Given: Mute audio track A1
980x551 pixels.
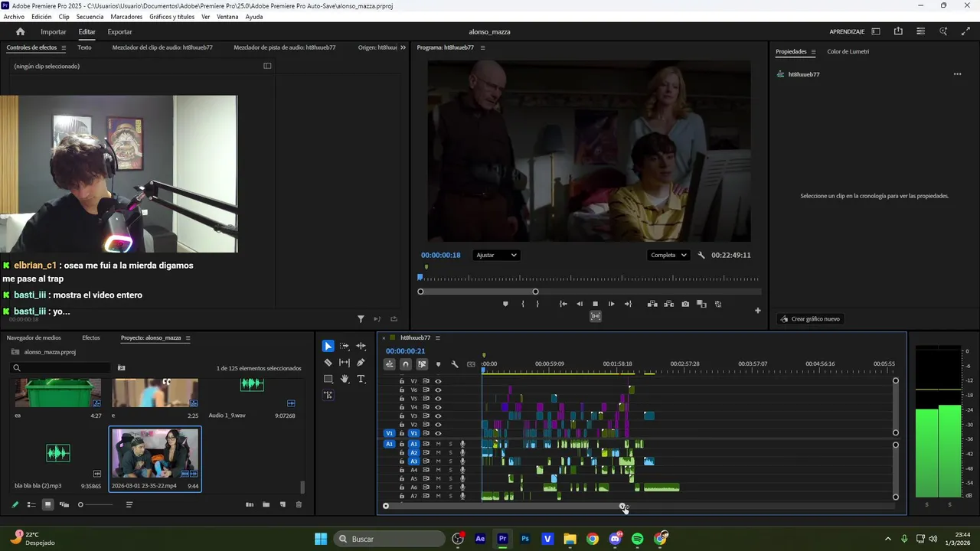Looking at the screenshot, I should [x=438, y=444].
